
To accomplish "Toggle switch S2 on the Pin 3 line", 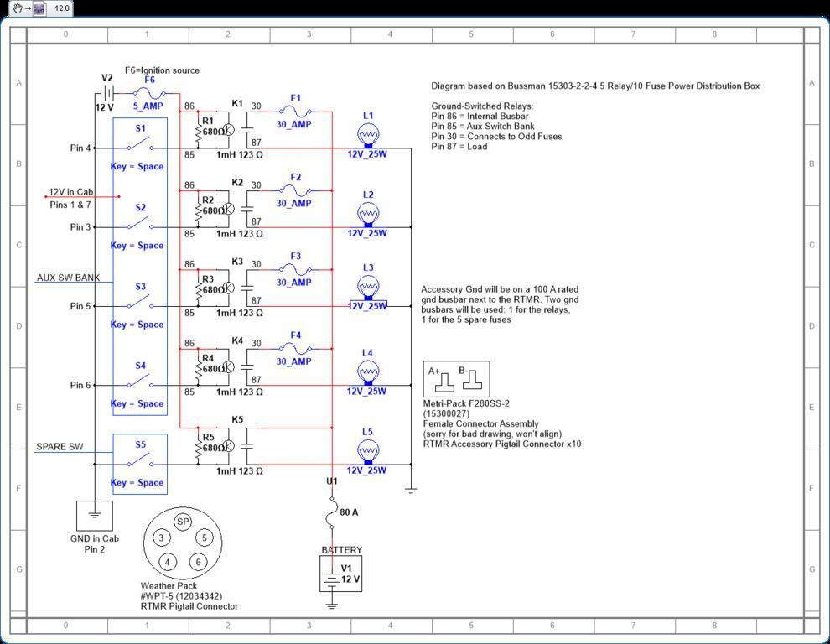I will 140,223.
